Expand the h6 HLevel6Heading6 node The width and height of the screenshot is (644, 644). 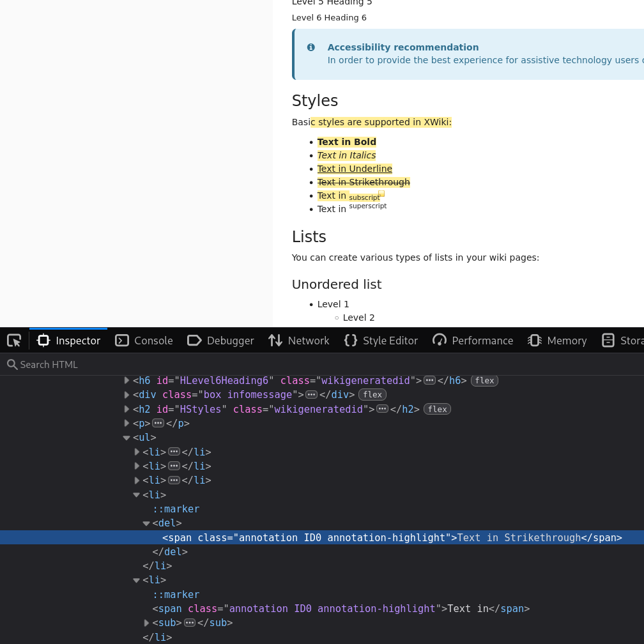pyautogui.click(x=126, y=381)
